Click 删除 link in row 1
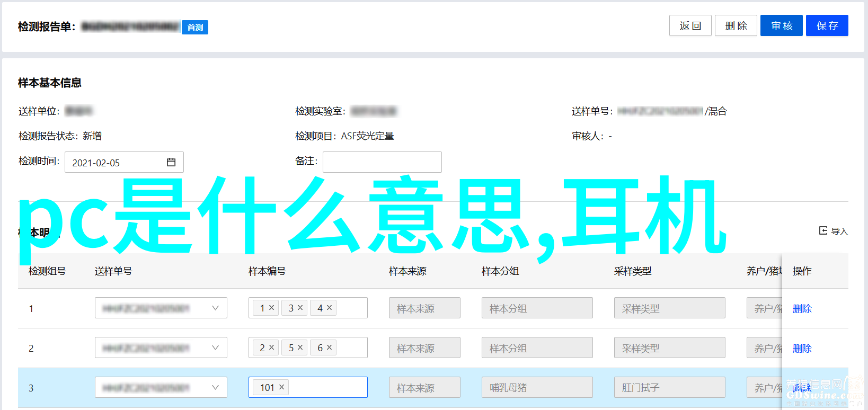 [802, 308]
